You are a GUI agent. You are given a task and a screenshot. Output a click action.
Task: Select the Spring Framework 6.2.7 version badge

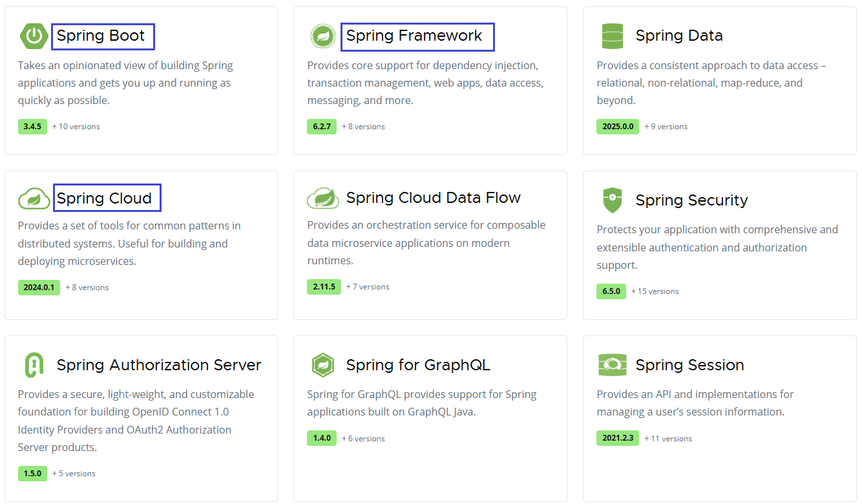322,127
